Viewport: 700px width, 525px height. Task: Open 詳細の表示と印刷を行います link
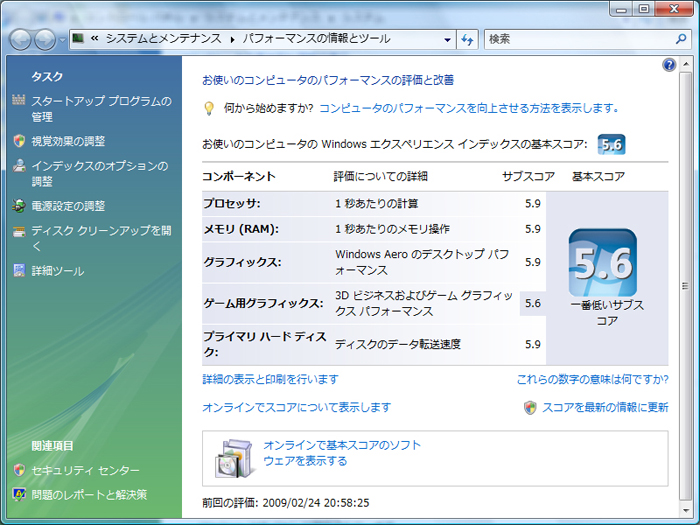tap(271, 379)
